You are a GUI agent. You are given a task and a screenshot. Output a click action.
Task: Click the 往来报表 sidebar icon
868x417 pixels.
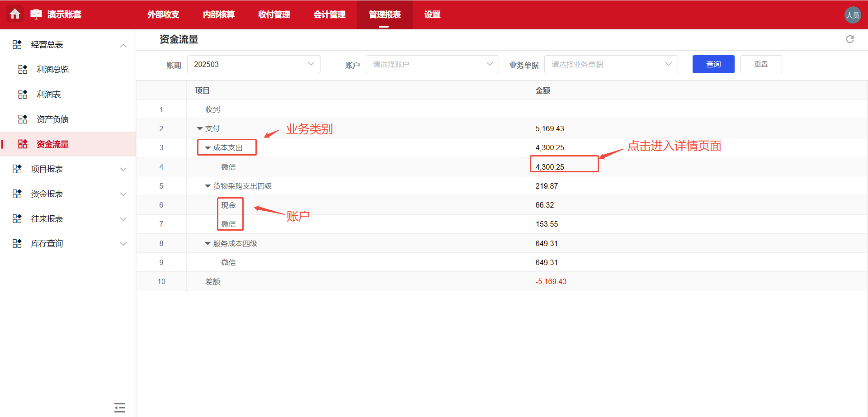click(17, 218)
